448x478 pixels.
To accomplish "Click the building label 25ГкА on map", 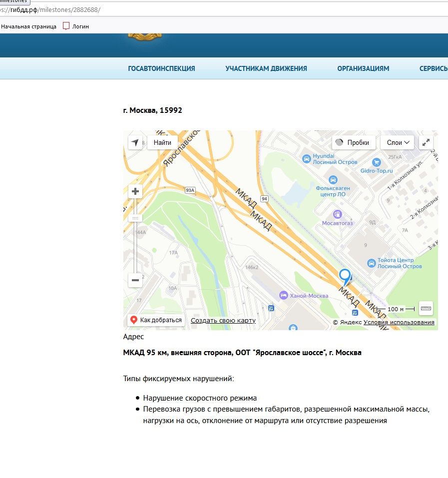I will (x=395, y=157).
